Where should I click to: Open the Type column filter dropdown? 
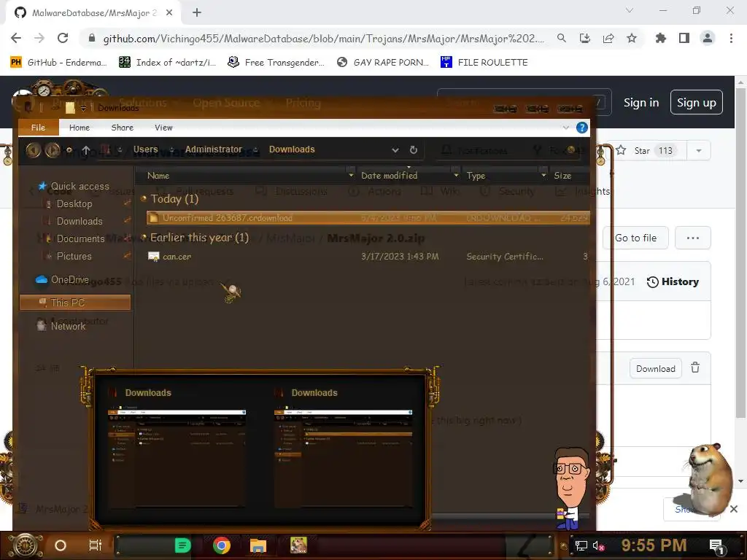click(x=543, y=176)
